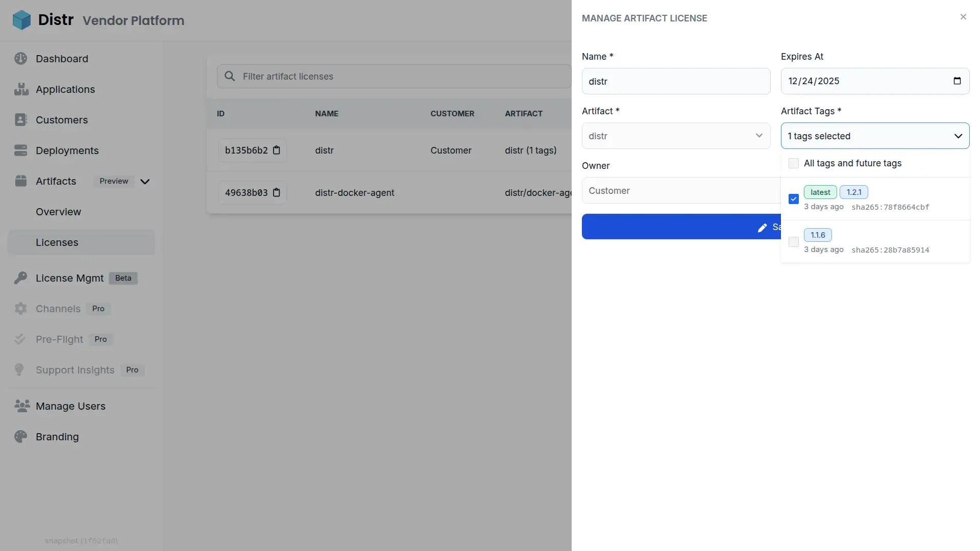This screenshot has width=980, height=551.
Task: Select the 1.1.6 tag checkbox
Action: (794, 242)
